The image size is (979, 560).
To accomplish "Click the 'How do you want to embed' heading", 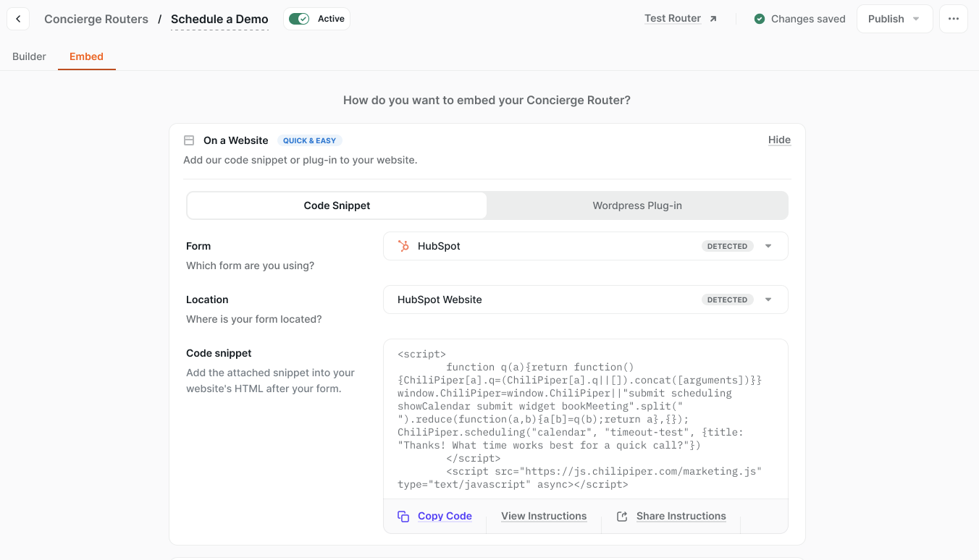I will tap(487, 100).
